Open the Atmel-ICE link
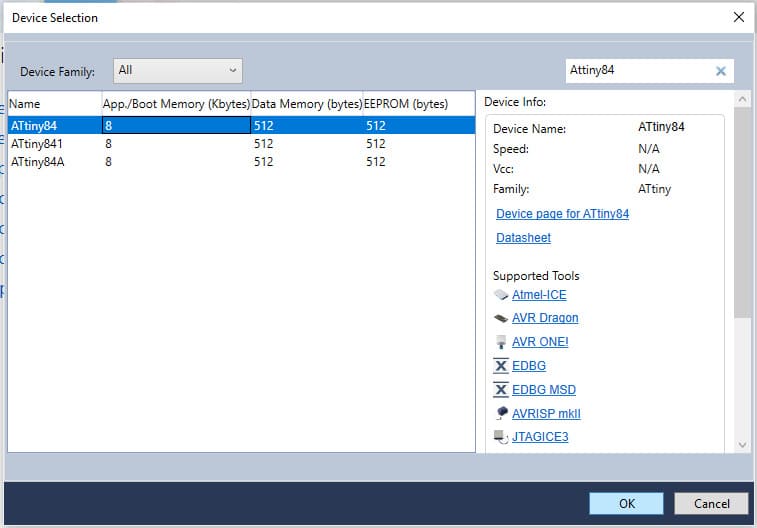Viewport: 757px width, 528px height. (x=539, y=294)
